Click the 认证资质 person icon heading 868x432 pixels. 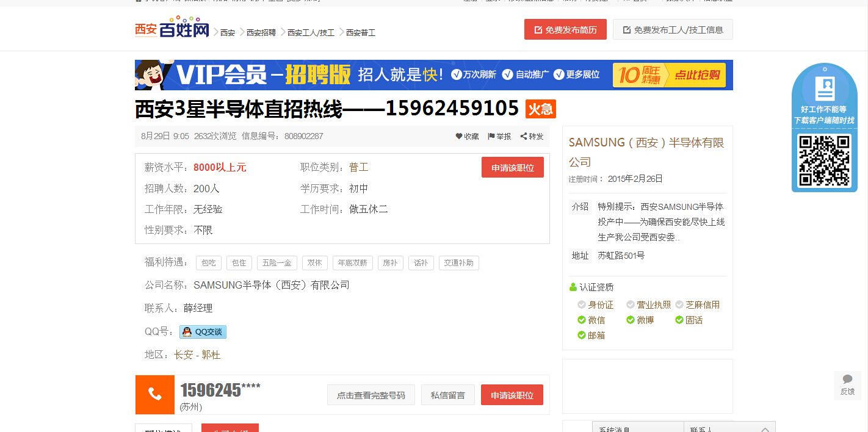coord(573,287)
